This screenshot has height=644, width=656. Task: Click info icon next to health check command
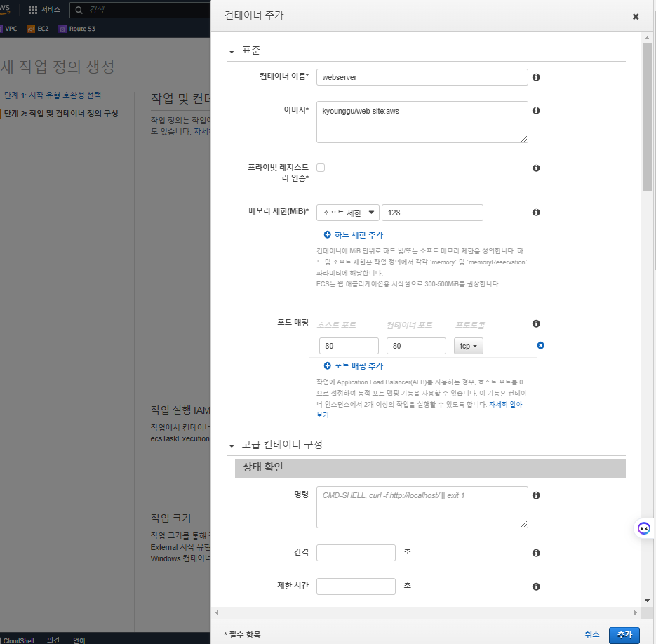pyautogui.click(x=536, y=495)
